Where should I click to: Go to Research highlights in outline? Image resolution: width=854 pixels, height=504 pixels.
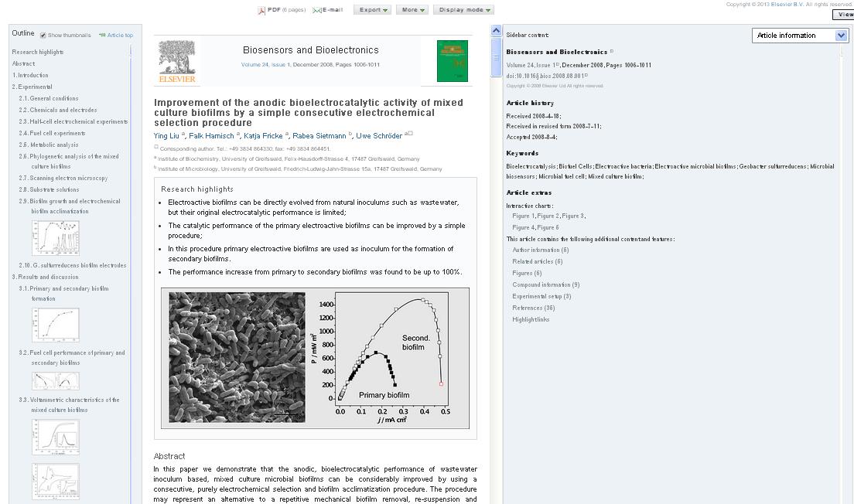pos(38,53)
